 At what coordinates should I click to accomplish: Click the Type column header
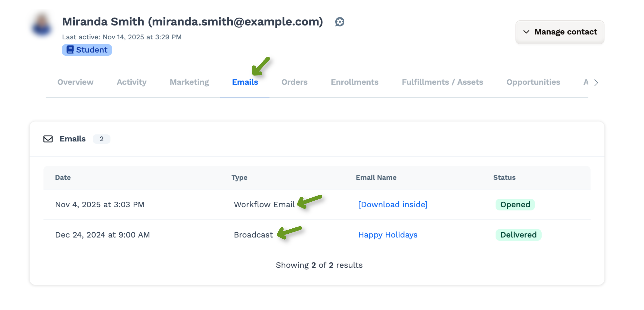pyautogui.click(x=239, y=177)
